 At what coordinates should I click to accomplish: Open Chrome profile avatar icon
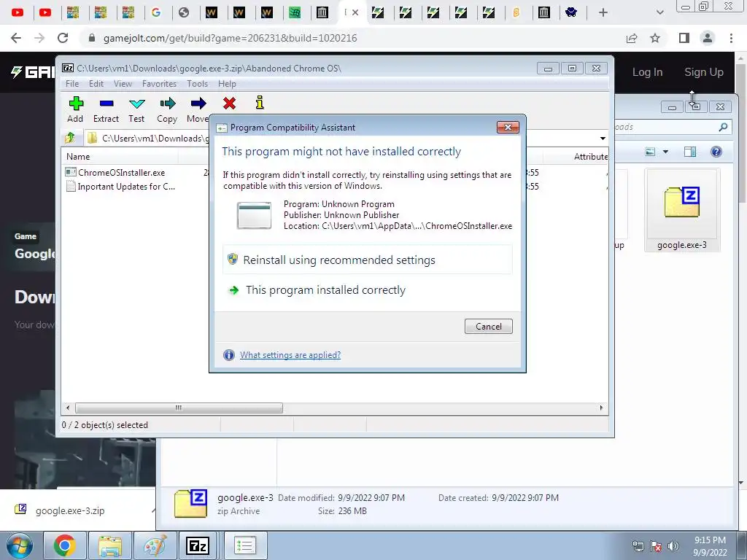[708, 38]
